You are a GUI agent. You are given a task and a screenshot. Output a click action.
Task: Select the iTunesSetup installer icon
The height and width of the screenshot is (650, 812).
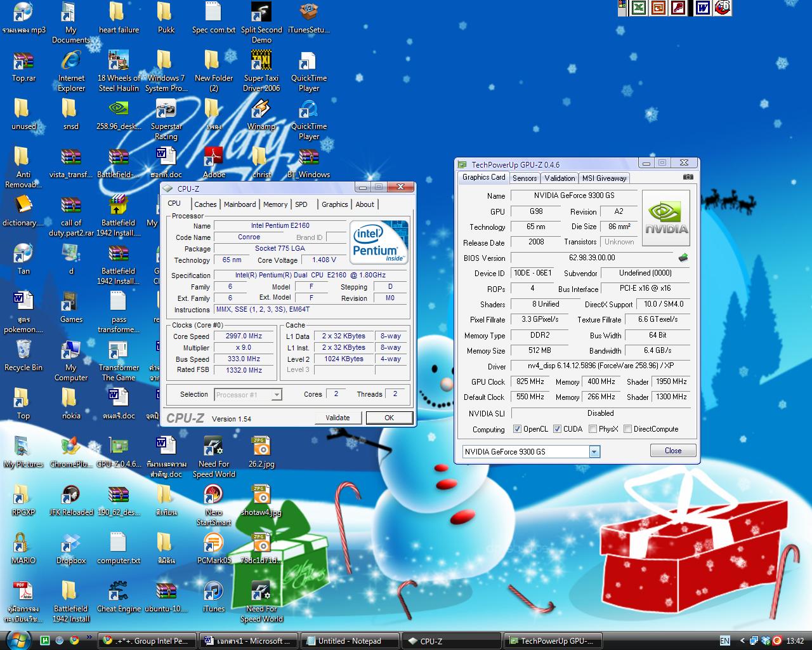pyautogui.click(x=309, y=18)
